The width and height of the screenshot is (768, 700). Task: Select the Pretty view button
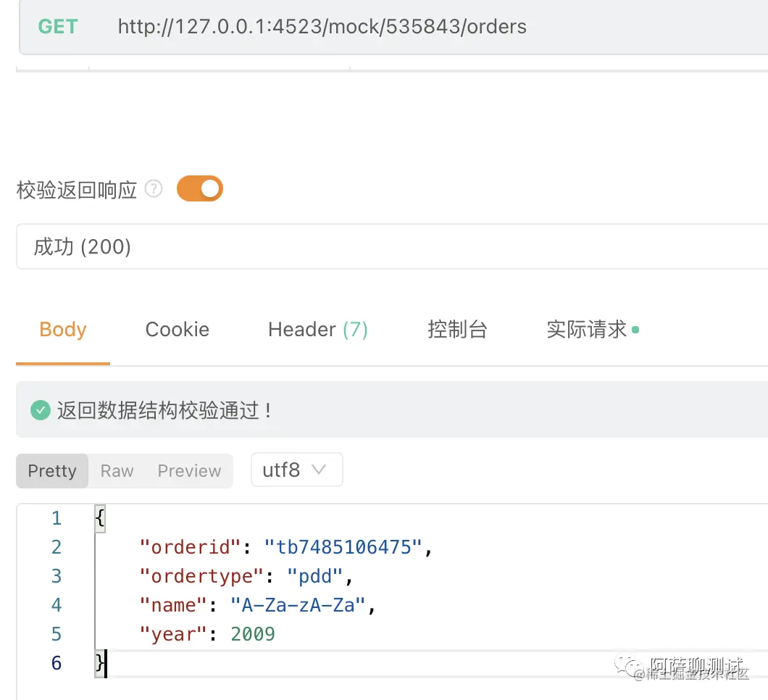click(52, 471)
